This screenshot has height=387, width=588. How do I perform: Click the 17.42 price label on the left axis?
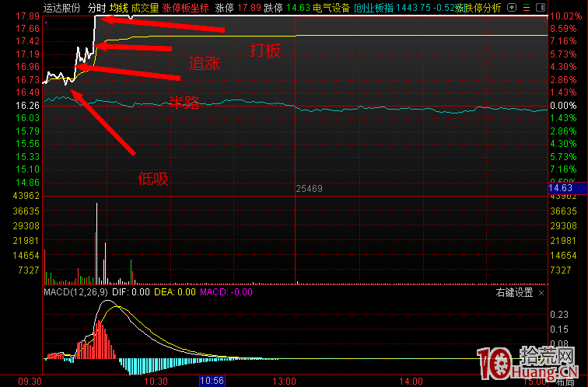(27, 41)
